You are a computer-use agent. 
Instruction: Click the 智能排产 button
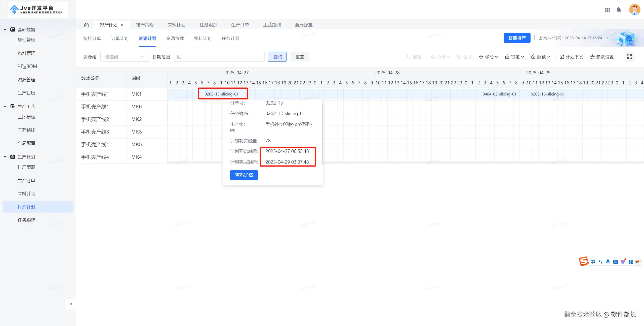tap(517, 38)
